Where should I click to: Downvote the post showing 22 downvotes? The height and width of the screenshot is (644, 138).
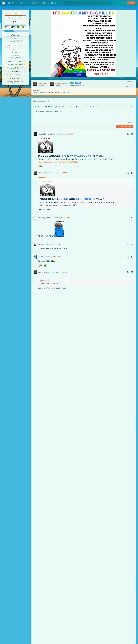[16, 13]
